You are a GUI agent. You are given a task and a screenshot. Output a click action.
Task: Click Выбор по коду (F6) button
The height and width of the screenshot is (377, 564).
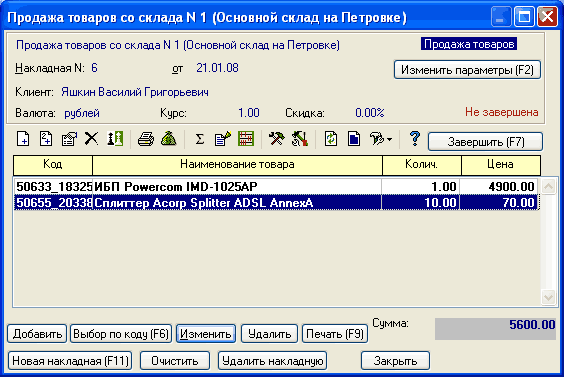click(x=121, y=334)
